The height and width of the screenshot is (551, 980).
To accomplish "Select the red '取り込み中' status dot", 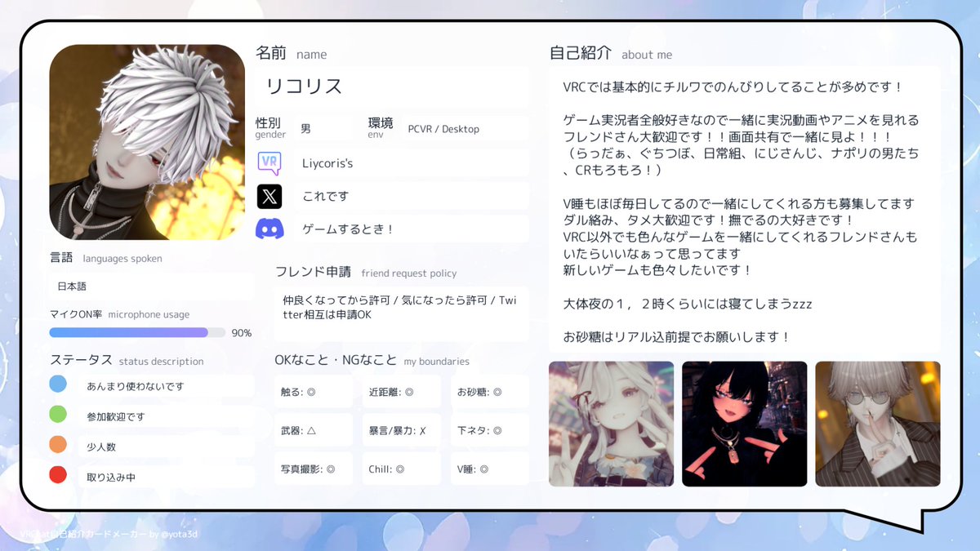I will [56, 474].
